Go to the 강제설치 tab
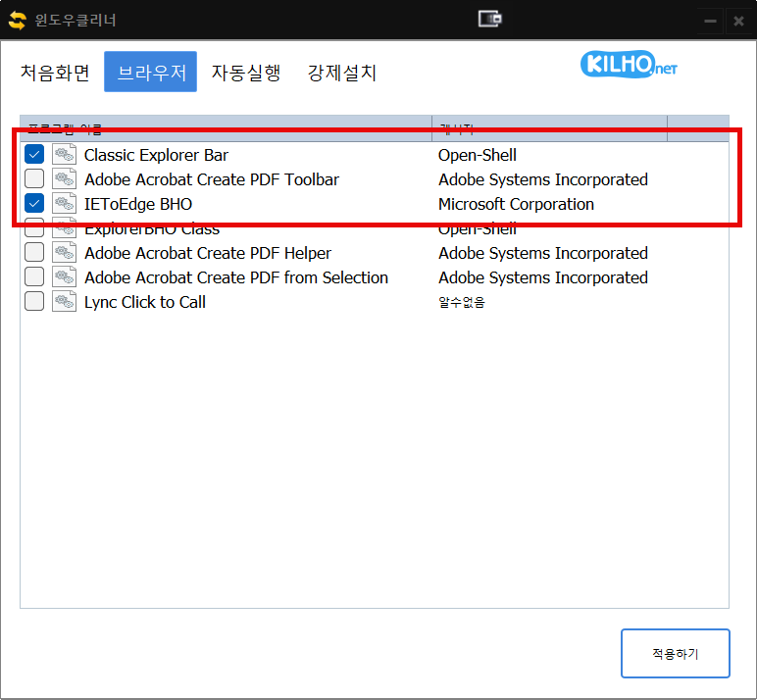 click(342, 73)
